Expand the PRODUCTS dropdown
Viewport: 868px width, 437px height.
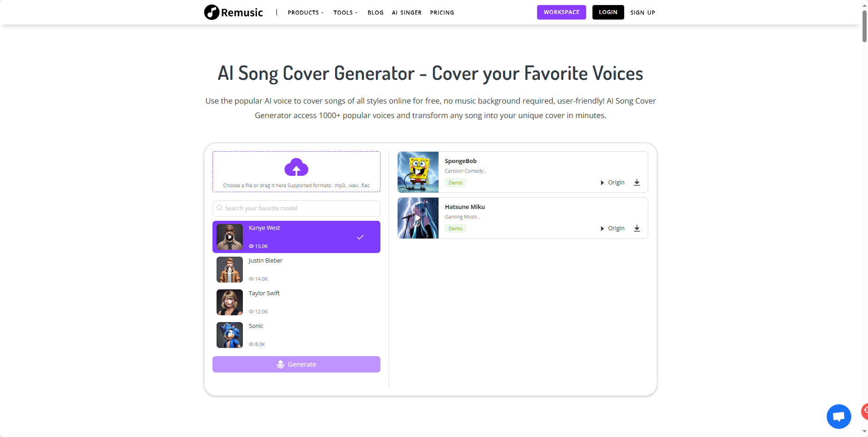tap(305, 12)
